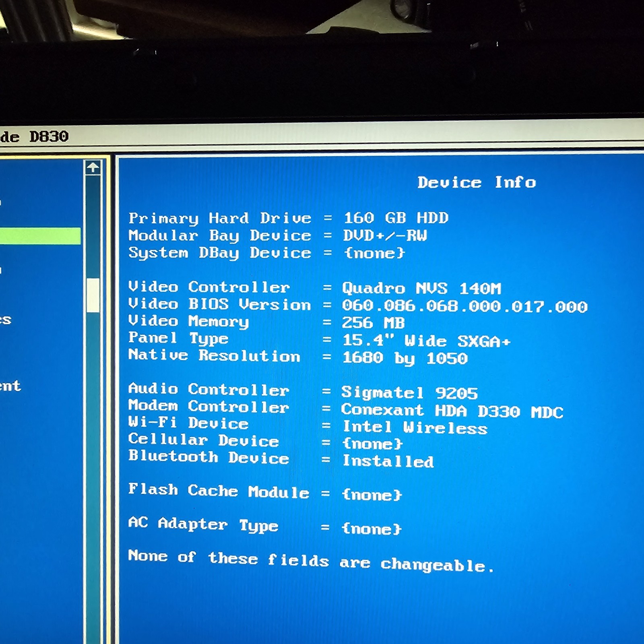Click the 'DVD+/-RW' value
This screenshot has height=644, width=644.
click(385, 235)
